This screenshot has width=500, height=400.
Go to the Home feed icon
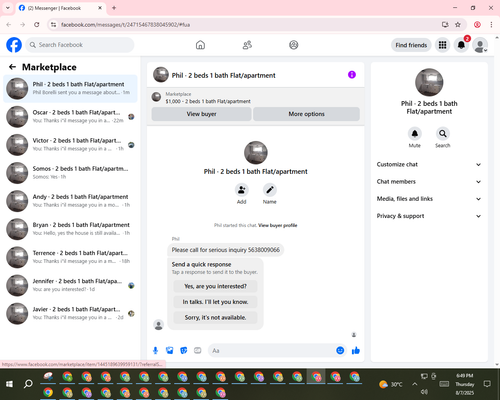[x=200, y=45]
